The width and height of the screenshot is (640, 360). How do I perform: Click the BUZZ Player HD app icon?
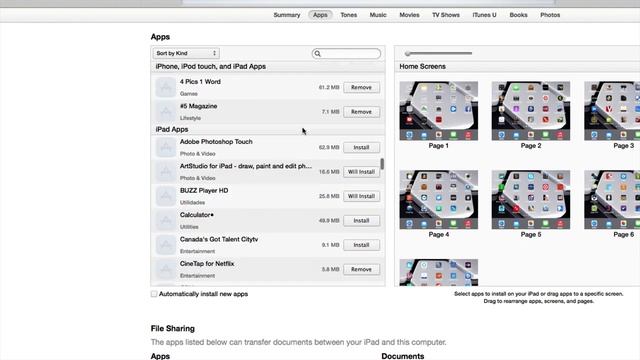point(166,196)
